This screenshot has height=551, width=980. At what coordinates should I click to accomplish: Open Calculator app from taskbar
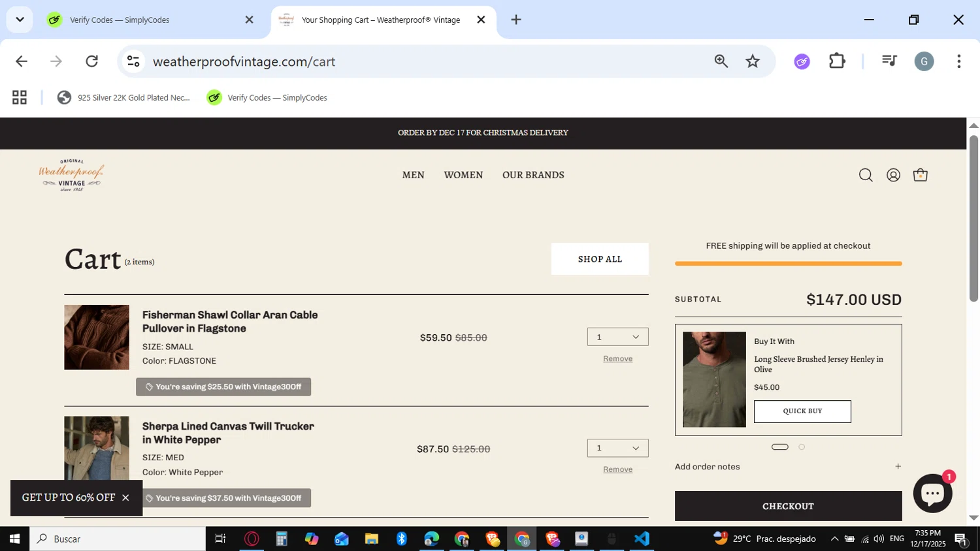click(x=282, y=539)
